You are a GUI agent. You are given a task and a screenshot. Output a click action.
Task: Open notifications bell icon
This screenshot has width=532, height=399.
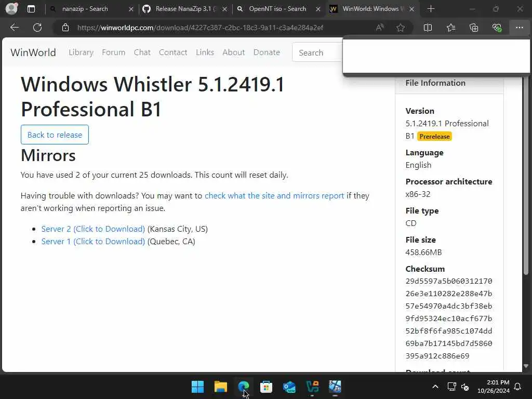coord(518,387)
